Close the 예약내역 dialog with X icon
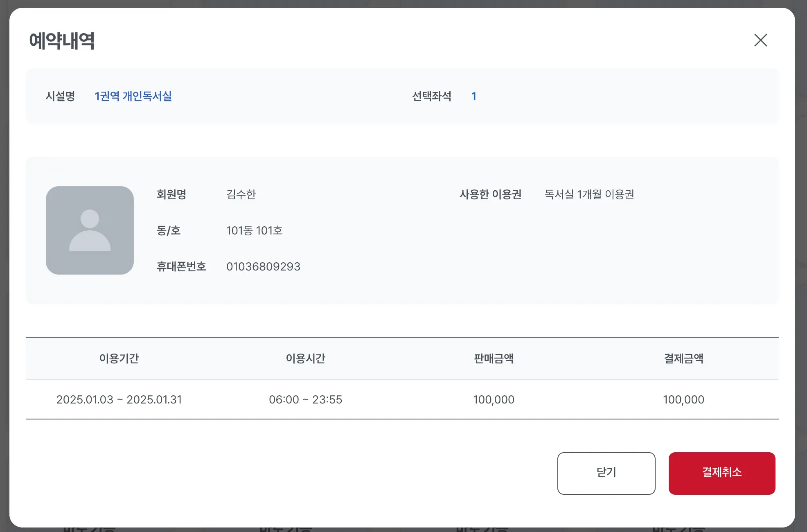The image size is (807, 532). 760,40
